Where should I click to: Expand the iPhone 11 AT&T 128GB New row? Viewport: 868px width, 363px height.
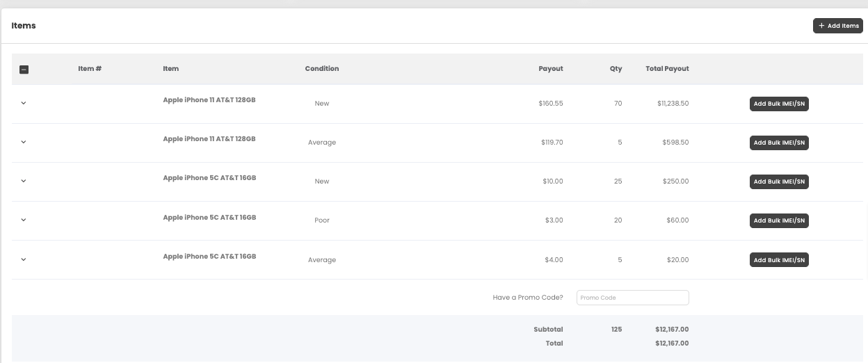[24, 103]
